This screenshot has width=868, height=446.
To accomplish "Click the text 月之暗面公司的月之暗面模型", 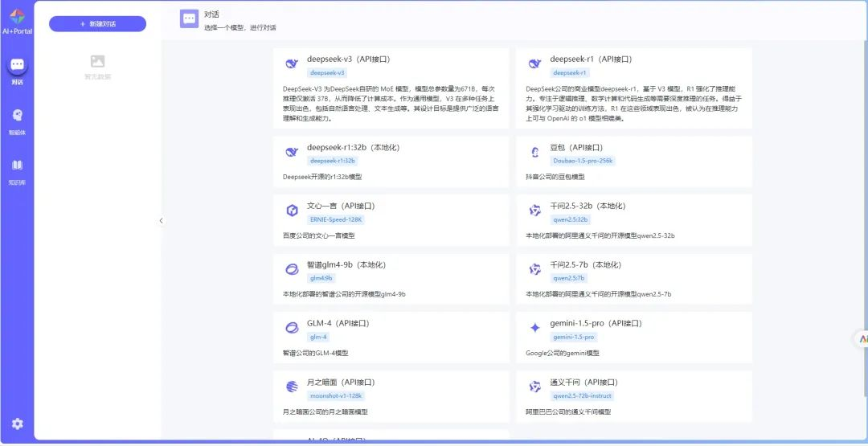I will (325, 412).
